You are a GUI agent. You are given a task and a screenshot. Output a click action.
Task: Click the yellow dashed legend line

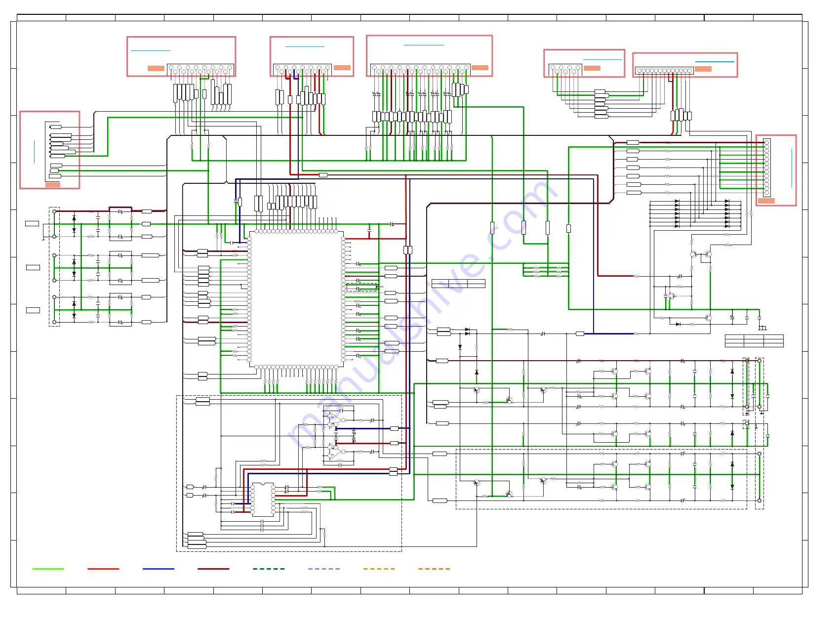coord(379,569)
